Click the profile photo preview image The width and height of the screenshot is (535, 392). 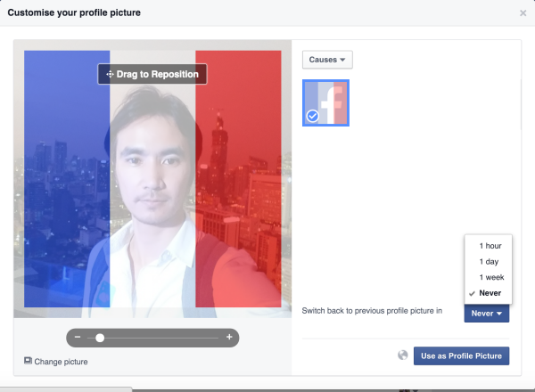point(152,179)
